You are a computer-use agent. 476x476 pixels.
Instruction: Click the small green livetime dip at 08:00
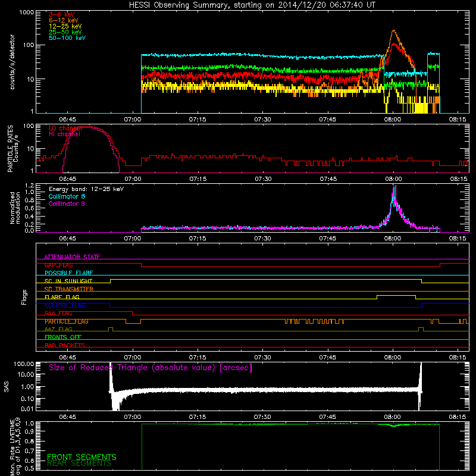tap(393, 426)
